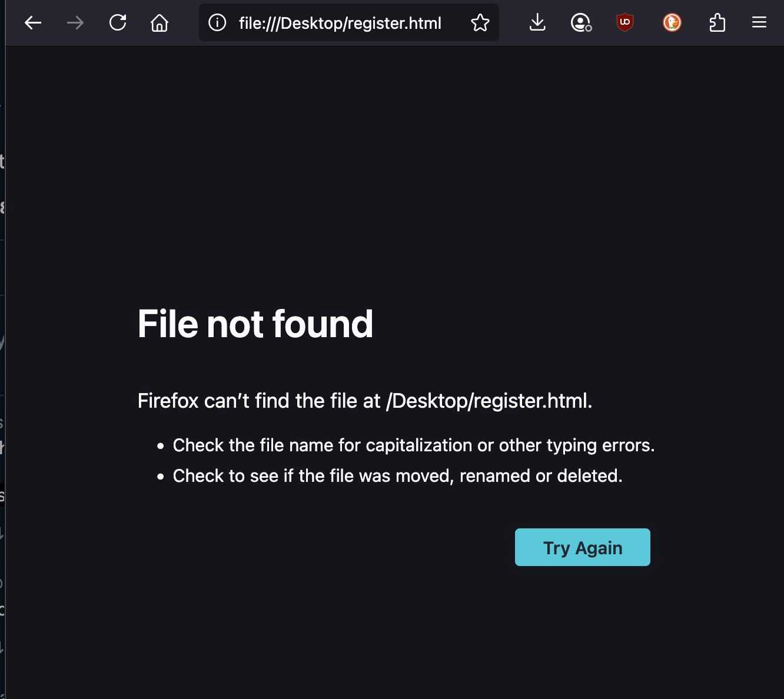
Task: Click the File not found heading
Action: pyautogui.click(x=255, y=324)
